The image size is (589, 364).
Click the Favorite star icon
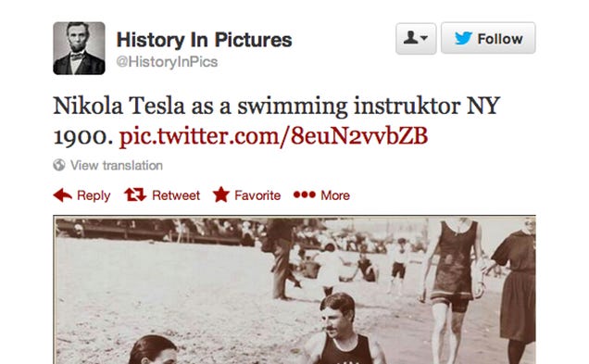221,195
